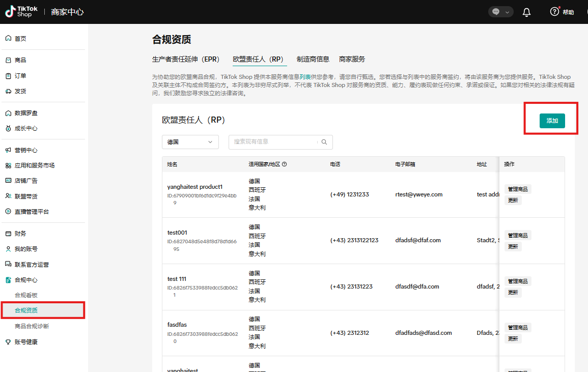Click info icon beside 适用国家/地区 header
Viewport: 588px width, 372px height.
285,164
